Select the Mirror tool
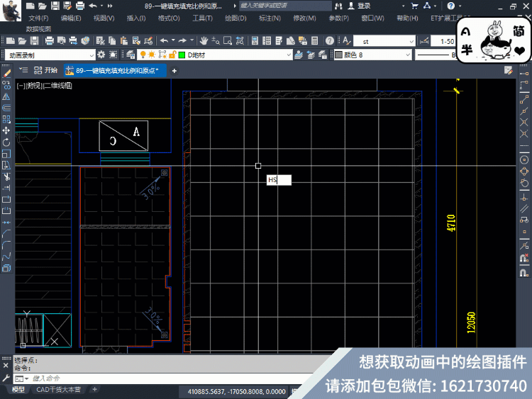 point(6,96)
